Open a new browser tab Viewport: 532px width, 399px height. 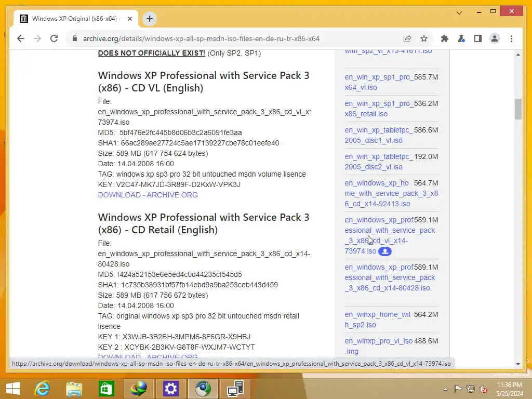(x=150, y=19)
